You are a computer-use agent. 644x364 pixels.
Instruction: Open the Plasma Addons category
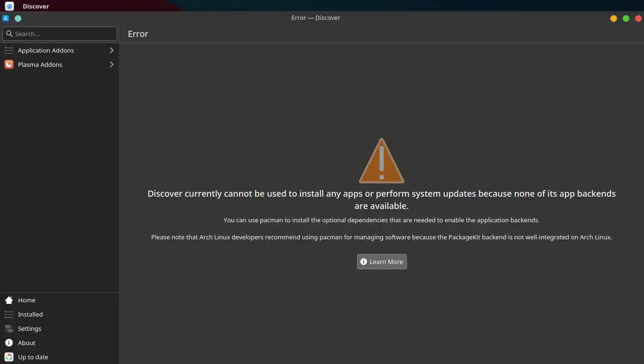tap(60, 64)
